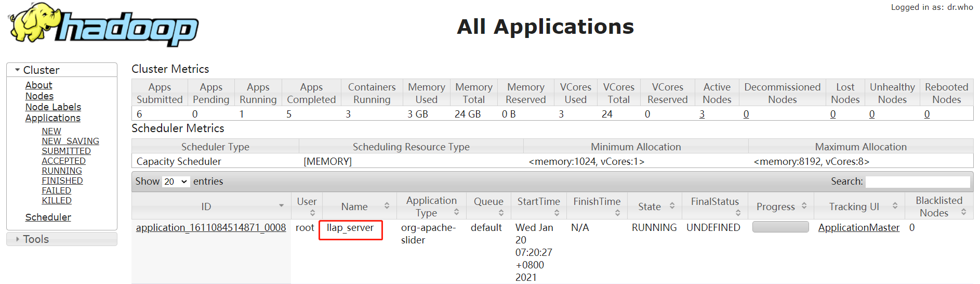Filter applications by NEW state
This screenshot has width=980, height=284.
click(x=51, y=132)
